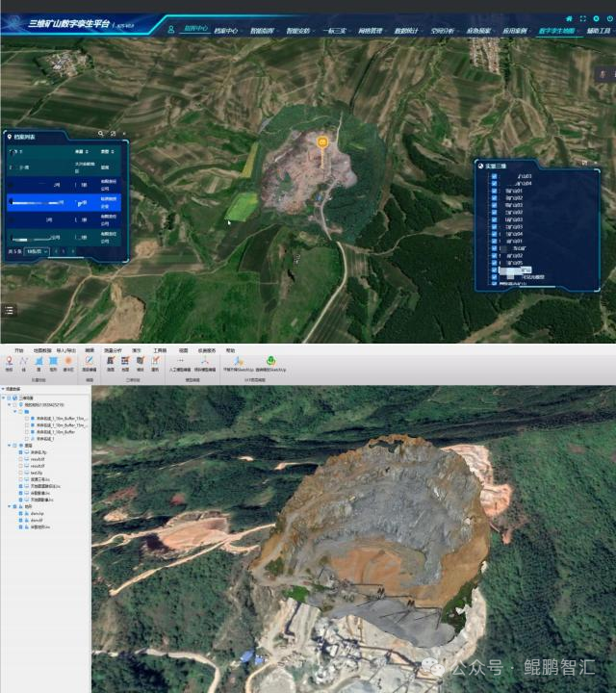Image resolution: width=616 pixels, height=693 pixels.
Task: Click the 数字孪生地图 navigation link
Action: [x=556, y=31]
